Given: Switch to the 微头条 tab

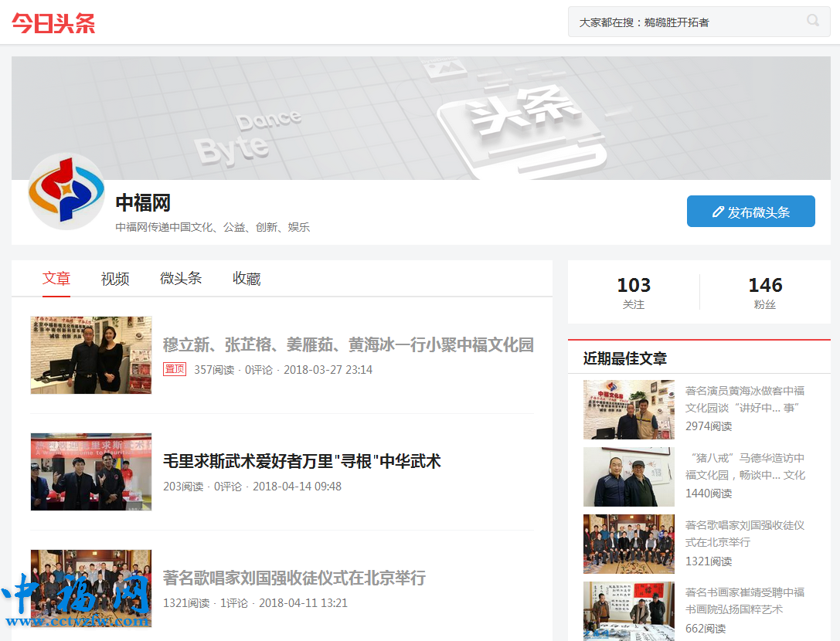Looking at the screenshot, I should pyautogui.click(x=181, y=279).
